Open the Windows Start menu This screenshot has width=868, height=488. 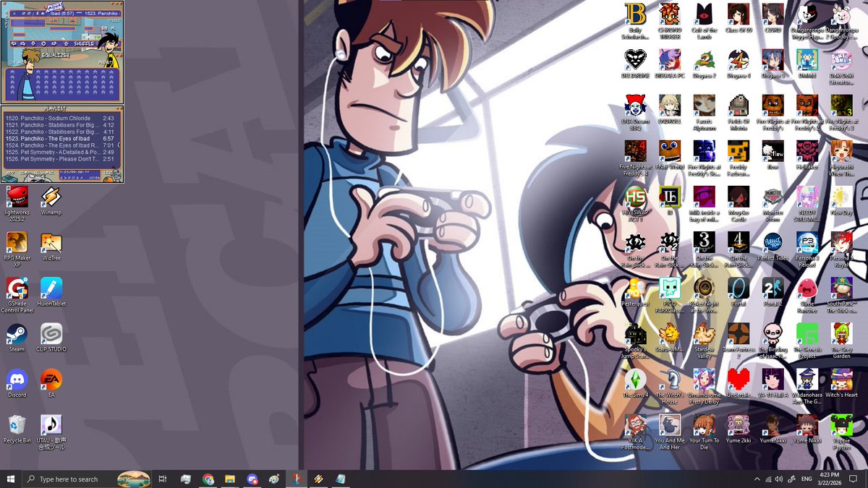point(11,479)
